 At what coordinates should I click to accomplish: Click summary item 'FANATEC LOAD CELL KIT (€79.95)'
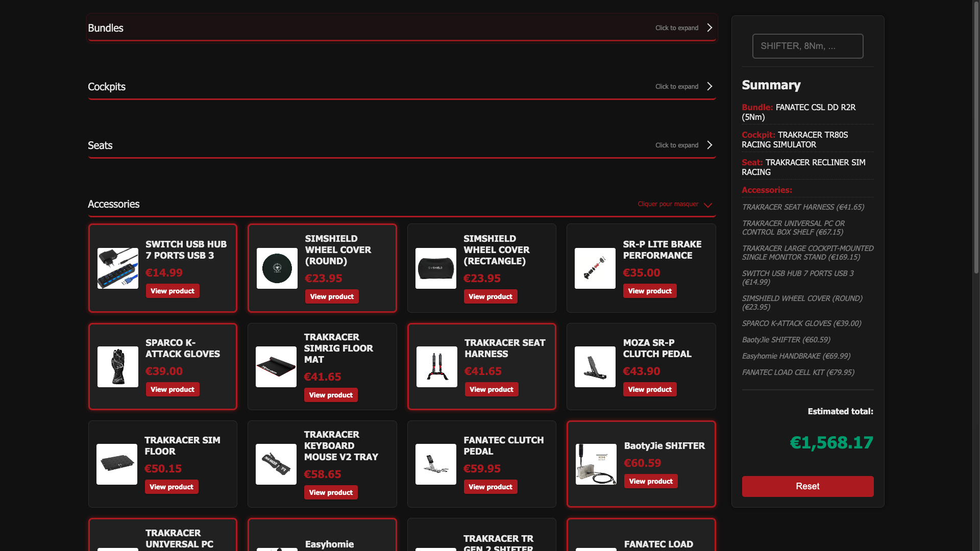[798, 372]
